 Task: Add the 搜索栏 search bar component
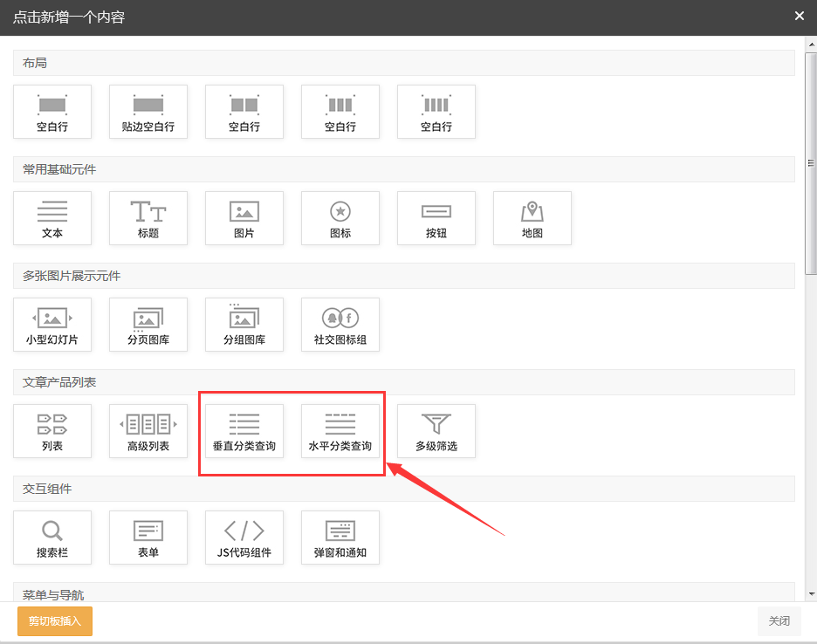click(52, 538)
